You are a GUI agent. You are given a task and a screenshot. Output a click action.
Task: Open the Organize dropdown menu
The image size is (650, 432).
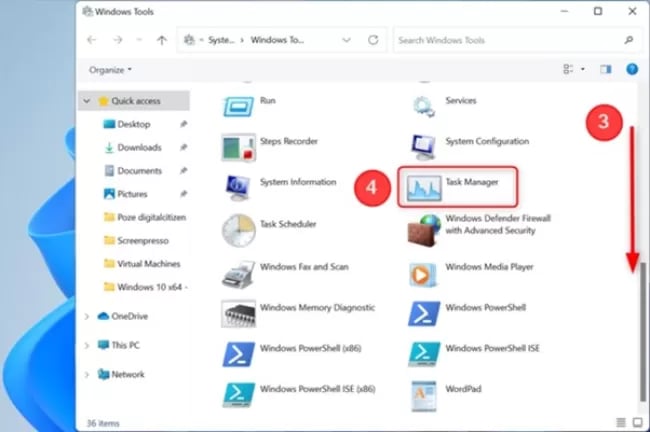pos(110,70)
